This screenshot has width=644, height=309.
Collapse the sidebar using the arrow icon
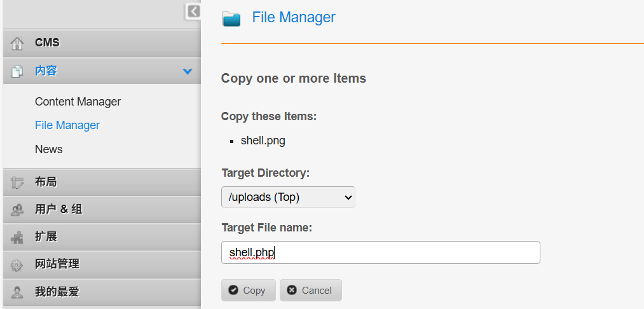tap(193, 11)
